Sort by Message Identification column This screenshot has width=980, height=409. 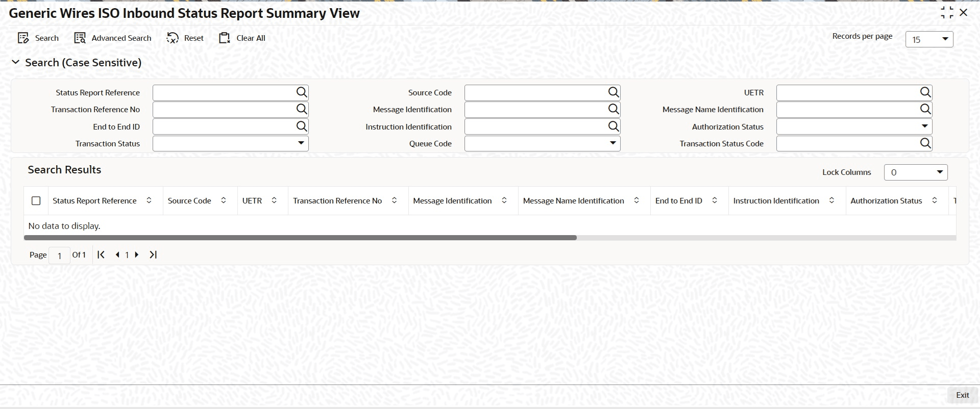pos(504,200)
